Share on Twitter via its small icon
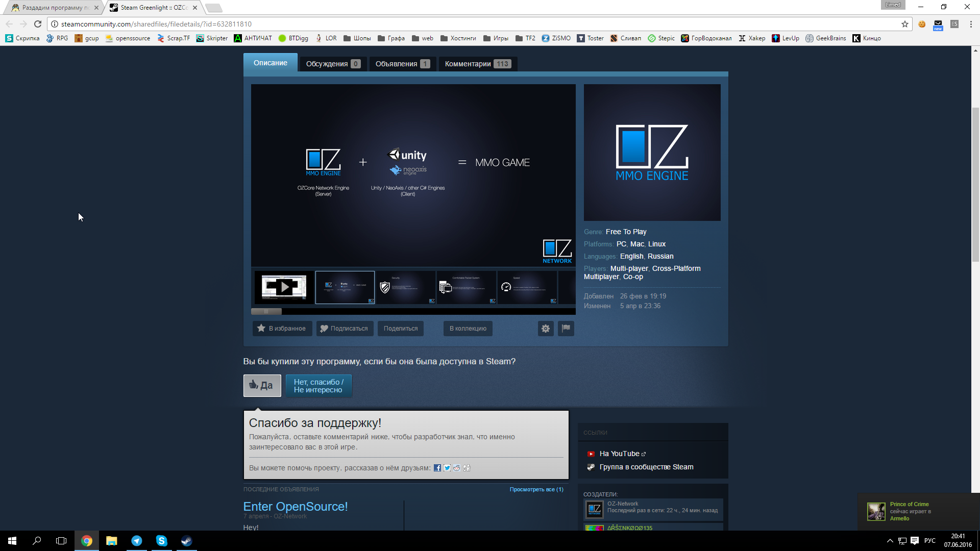 (x=447, y=468)
